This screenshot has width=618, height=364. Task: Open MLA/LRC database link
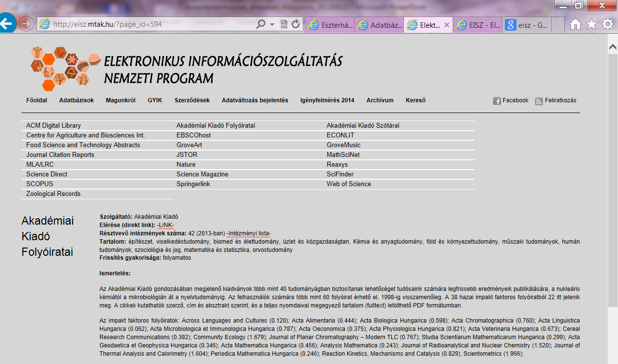[x=40, y=165]
